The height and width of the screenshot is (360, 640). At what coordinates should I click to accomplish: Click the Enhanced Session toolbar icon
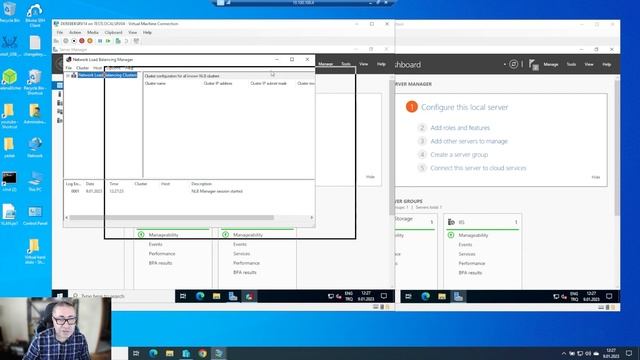pyautogui.click(x=136, y=41)
